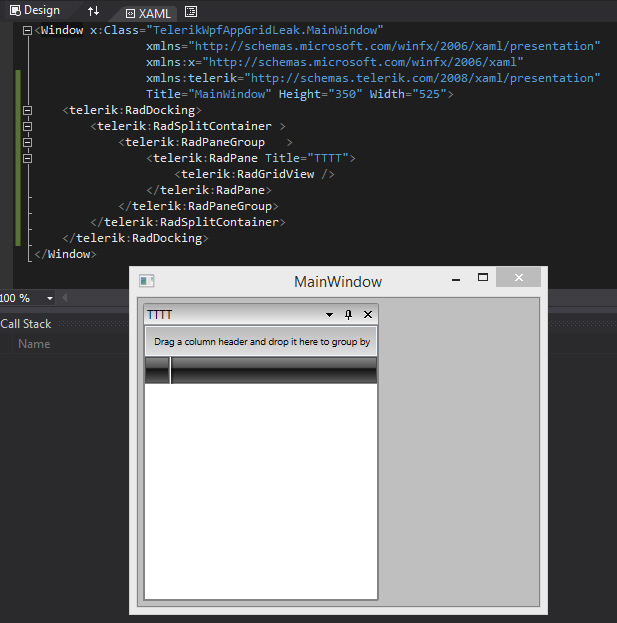The height and width of the screenshot is (623, 617).
Task: Open the 100 % zoom dropdown
Action: [x=50, y=298]
